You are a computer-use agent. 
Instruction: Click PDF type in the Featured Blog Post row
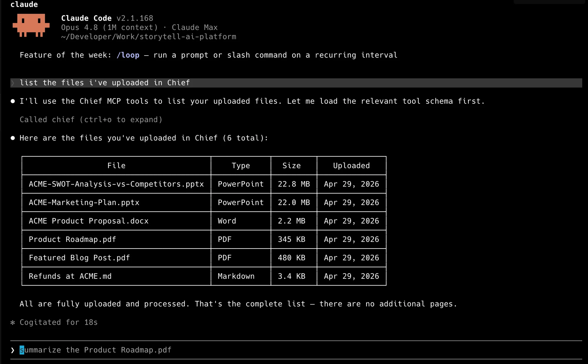[225, 258]
